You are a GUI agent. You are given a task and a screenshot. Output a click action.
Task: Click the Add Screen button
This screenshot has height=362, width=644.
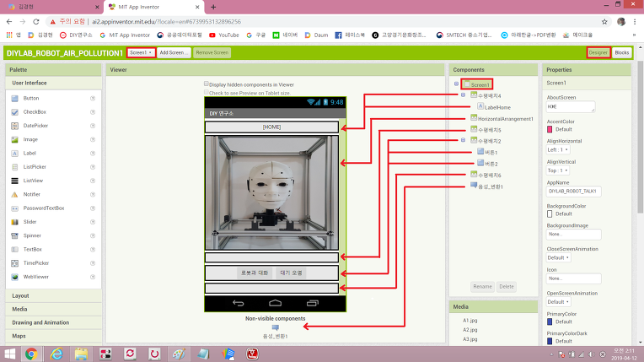[174, 52]
